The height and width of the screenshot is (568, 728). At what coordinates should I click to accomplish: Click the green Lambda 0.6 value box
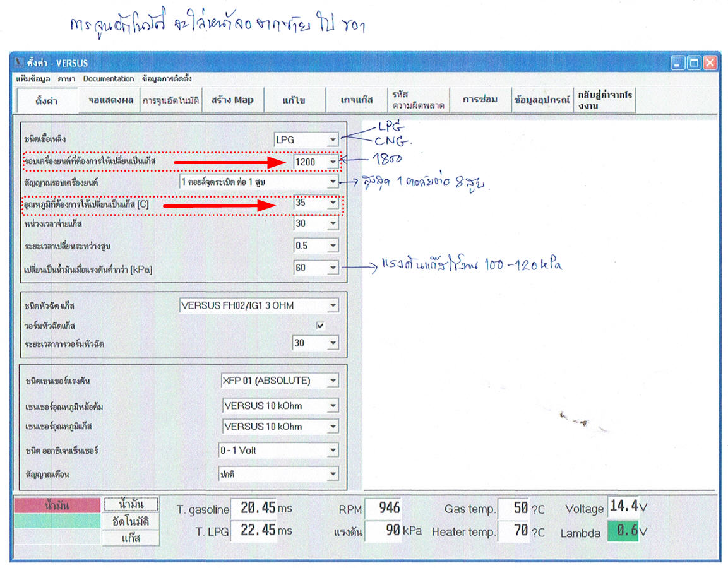click(x=623, y=530)
